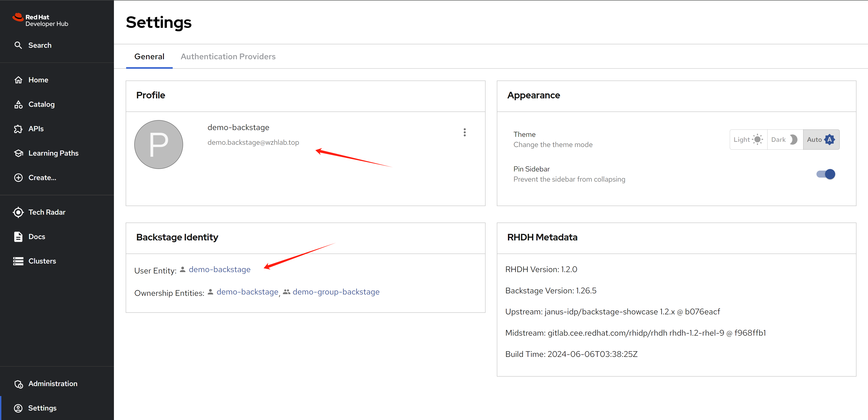This screenshot has height=420, width=868.
Task: Click the profile avatar with letter P
Action: click(x=158, y=145)
